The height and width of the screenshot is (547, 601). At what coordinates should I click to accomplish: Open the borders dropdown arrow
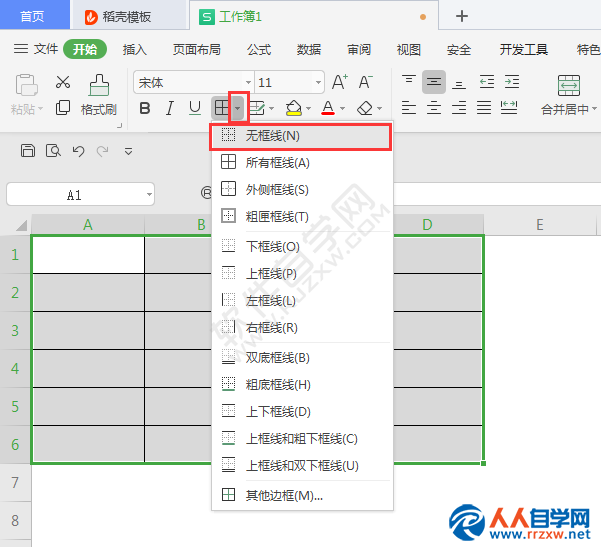coord(238,108)
